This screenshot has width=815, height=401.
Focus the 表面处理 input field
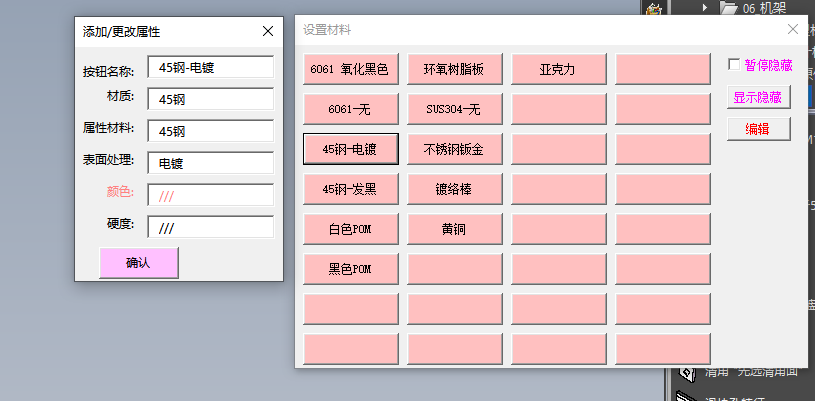click(x=211, y=163)
